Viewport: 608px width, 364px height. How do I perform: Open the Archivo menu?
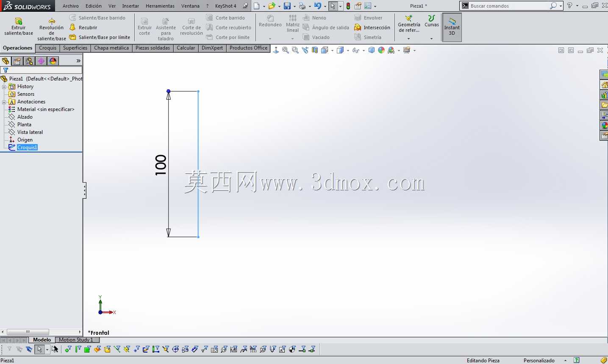[70, 6]
